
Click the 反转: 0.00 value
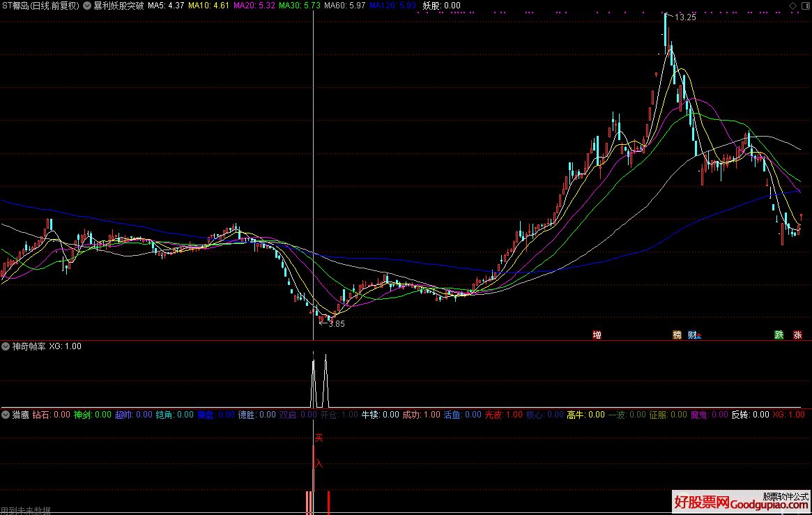point(751,415)
